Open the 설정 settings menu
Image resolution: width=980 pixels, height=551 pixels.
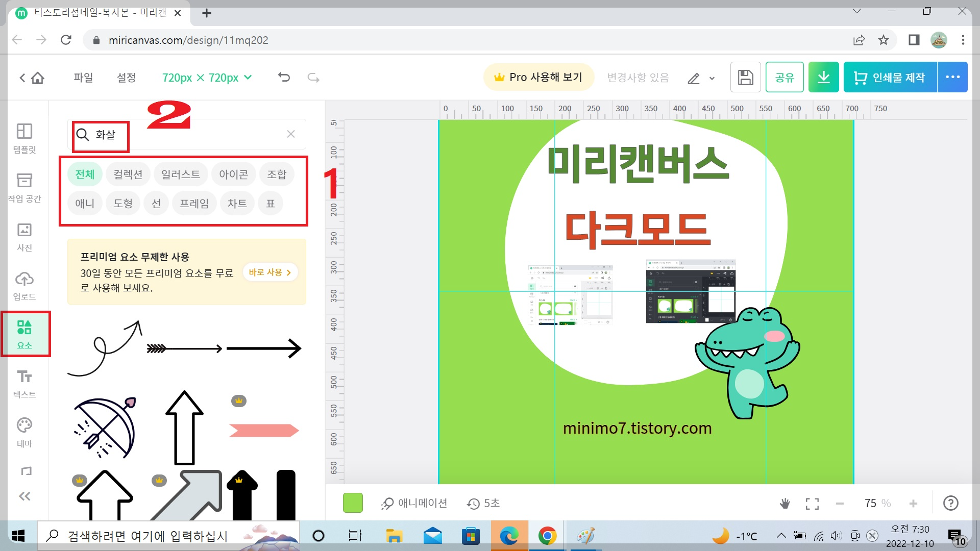click(126, 77)
